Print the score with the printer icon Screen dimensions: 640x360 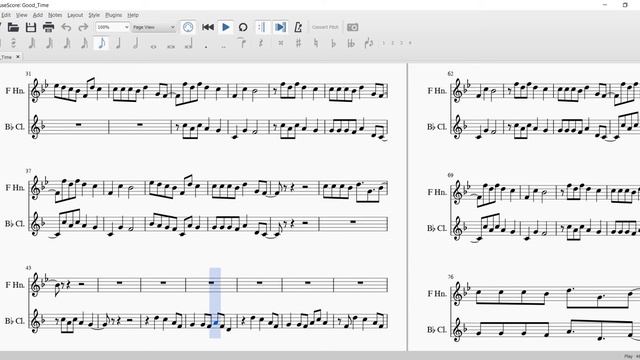[x=49, y=27]
